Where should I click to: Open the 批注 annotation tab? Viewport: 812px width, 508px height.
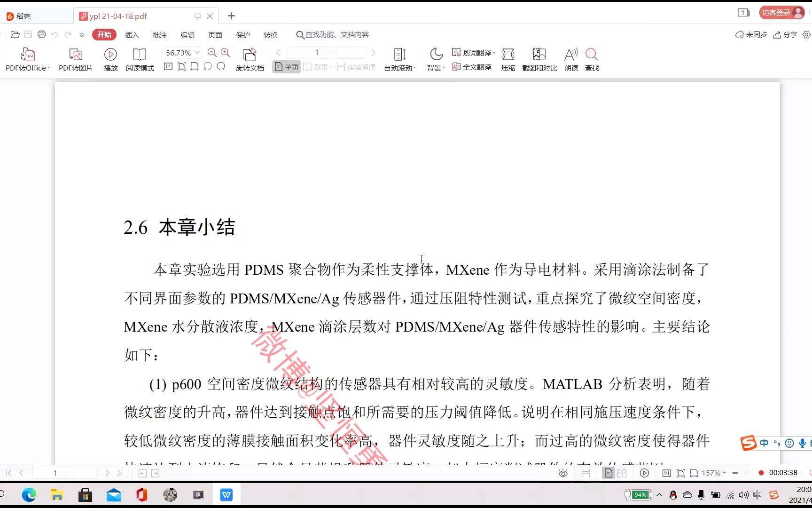pos(160,35)
